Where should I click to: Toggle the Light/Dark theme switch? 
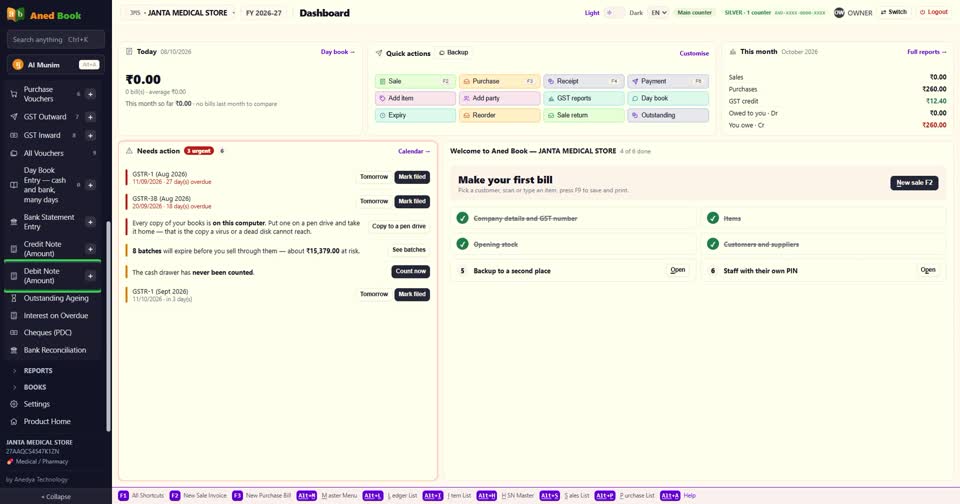tap(614, 12)
